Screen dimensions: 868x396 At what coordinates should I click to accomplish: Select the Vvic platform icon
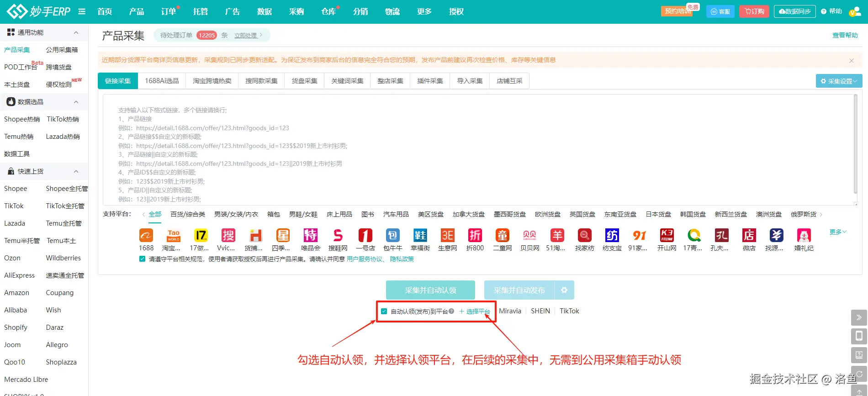228,235
